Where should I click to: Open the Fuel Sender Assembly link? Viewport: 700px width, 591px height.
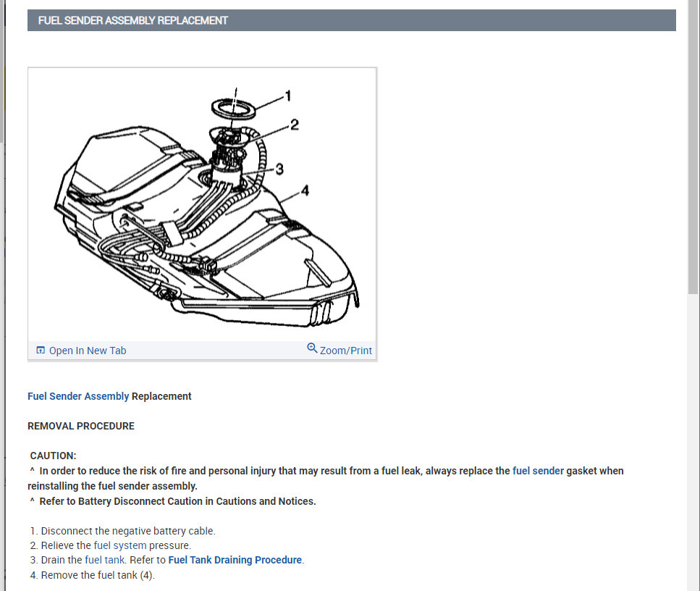click(78, 396)
